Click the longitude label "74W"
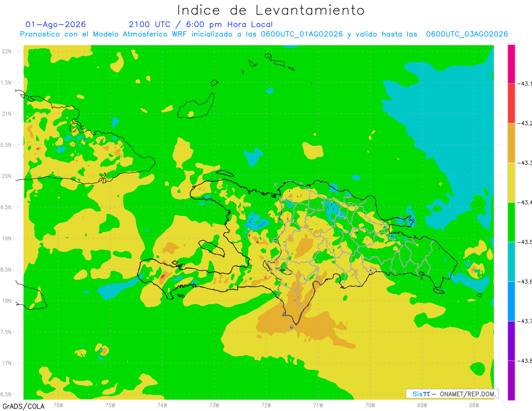Viewport: 532px width, 411px height. (x=162, y=405)
